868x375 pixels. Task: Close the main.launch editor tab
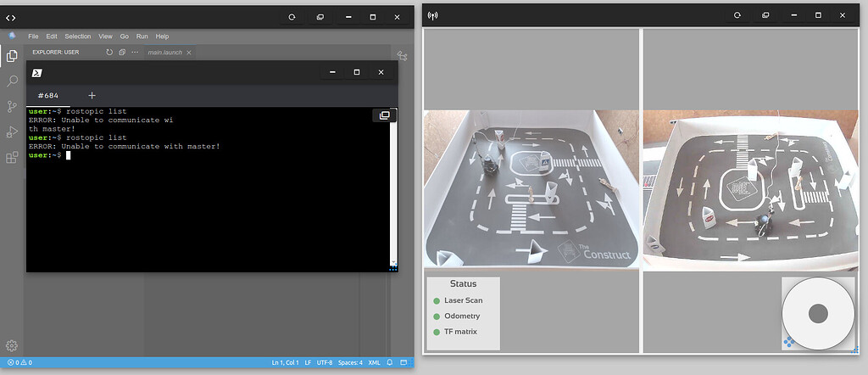click(189, 53)
